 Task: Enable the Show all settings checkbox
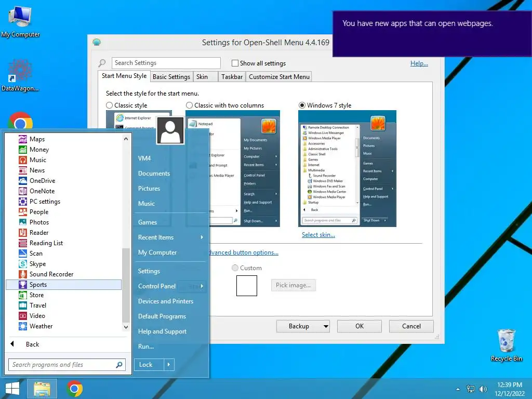pyautogui.click(x=235, y=63)
